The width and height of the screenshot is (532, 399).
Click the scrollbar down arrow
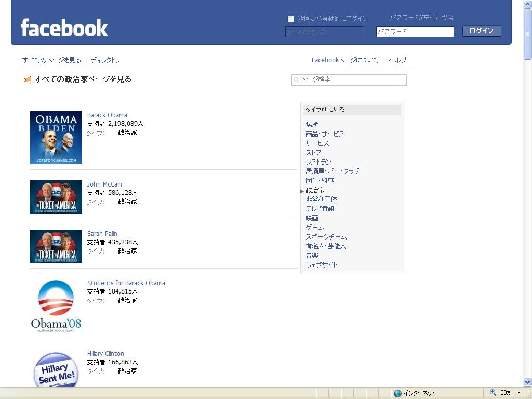point(528,382)
